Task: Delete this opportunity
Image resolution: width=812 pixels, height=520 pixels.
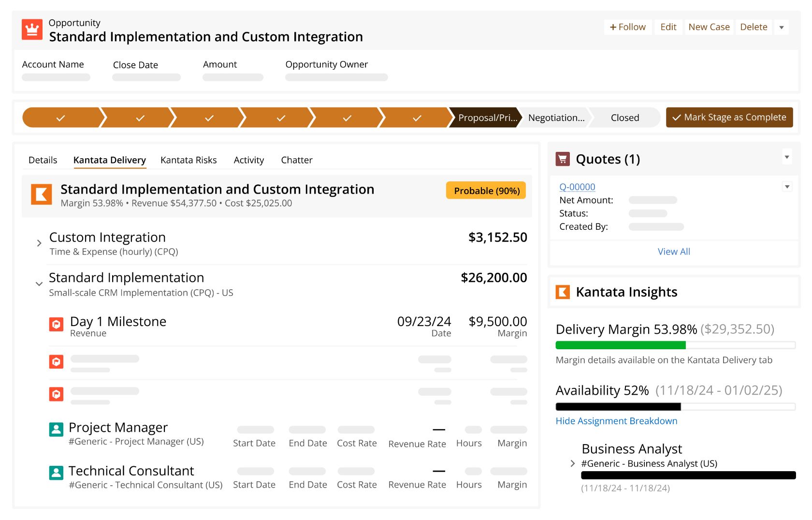Action: [754, 27]
